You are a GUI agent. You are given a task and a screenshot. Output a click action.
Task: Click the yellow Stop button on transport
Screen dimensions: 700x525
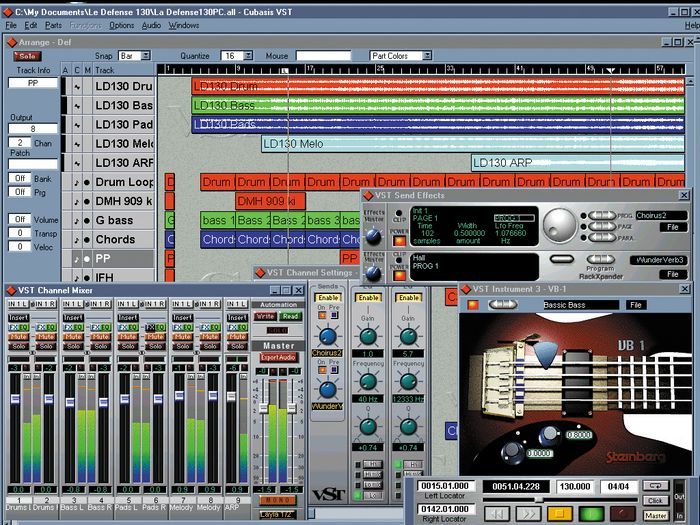tap(559, 514)
